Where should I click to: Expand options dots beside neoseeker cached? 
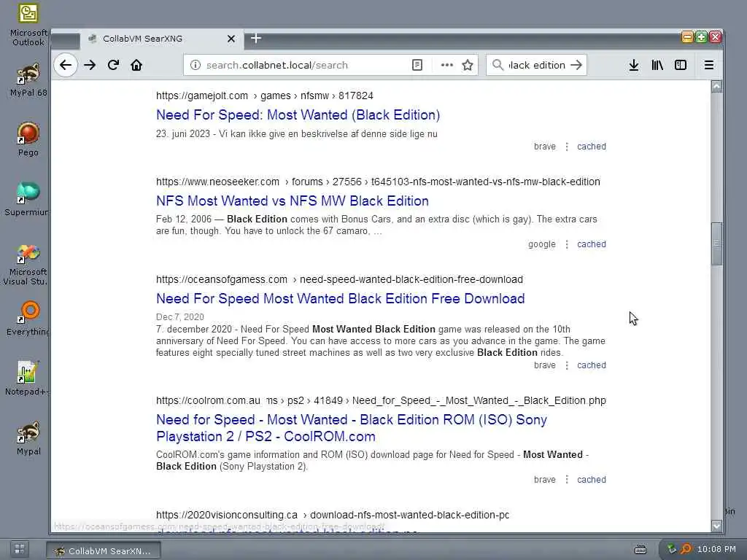pyautogui.click(x=566, y=244)
